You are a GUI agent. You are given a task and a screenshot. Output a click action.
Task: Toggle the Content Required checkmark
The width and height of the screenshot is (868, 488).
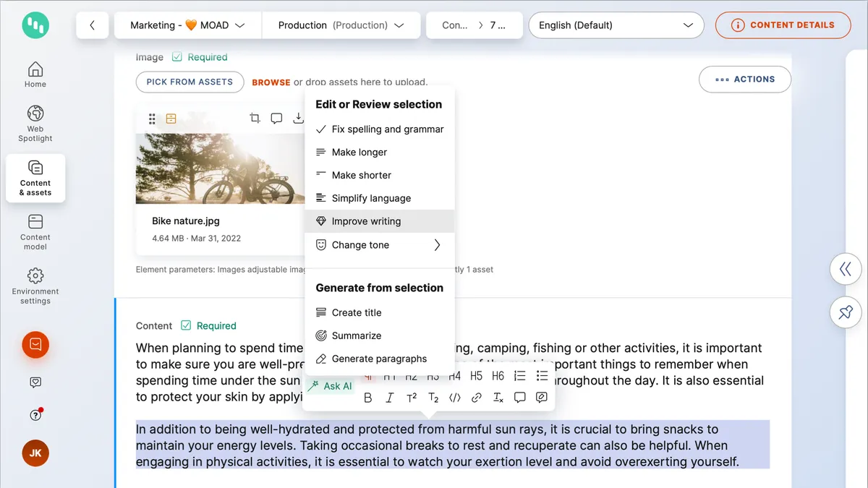pyautogui.click(x=186, y=325)
